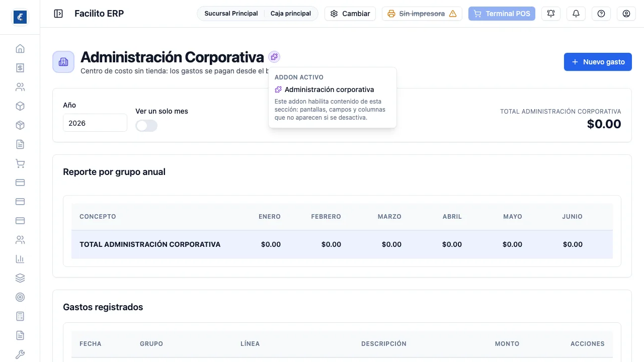Image resolution: width=644 pixels, height=362 pixels.
Task: Click 'Administración corporativa' in the addon popup
Action: point(330,89)
